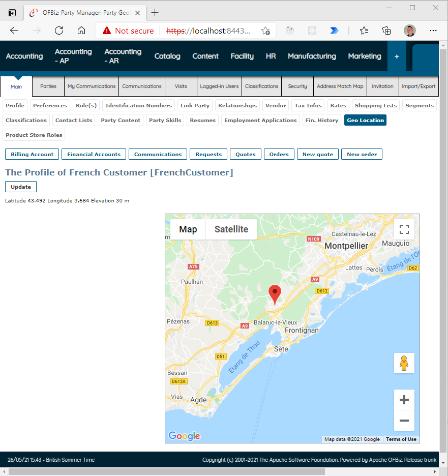Click the Update button
This screenshot has width=448, height=476.
click(21, 187)
